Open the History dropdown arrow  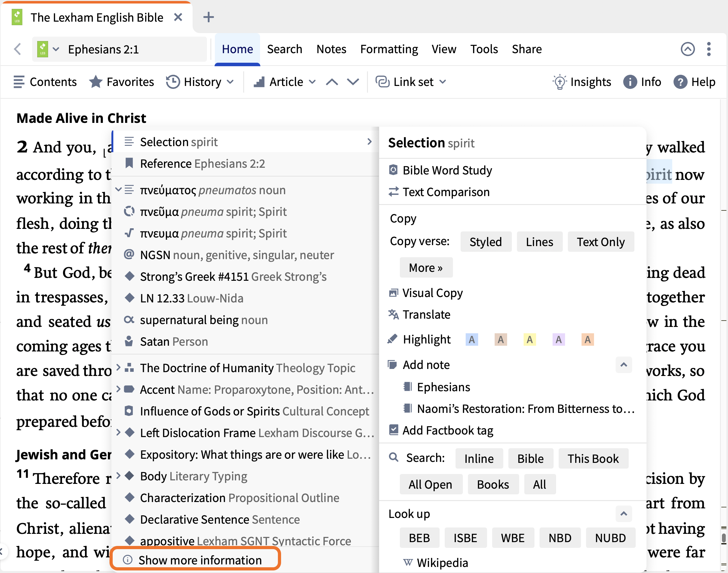tap(230, 82)
